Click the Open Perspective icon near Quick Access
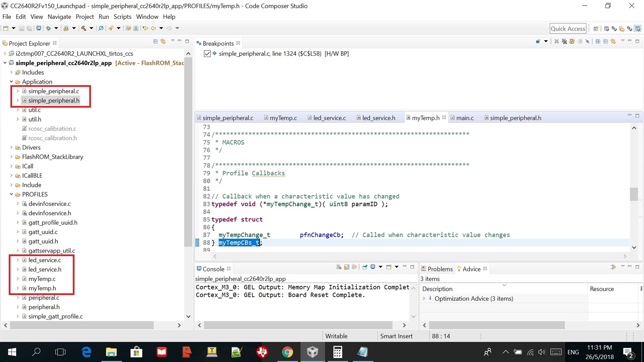This screenshot has height=362, width=644. click(596, 29)
